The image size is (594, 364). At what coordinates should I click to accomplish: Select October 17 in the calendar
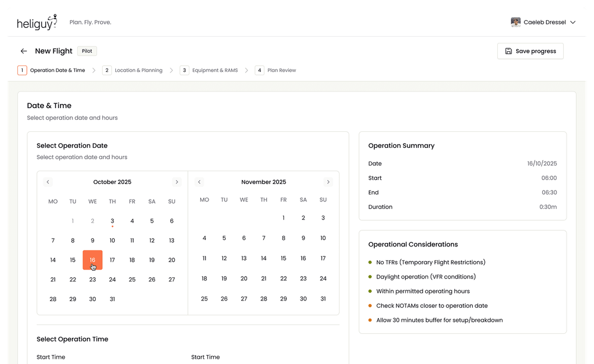[x=112, y=260]
